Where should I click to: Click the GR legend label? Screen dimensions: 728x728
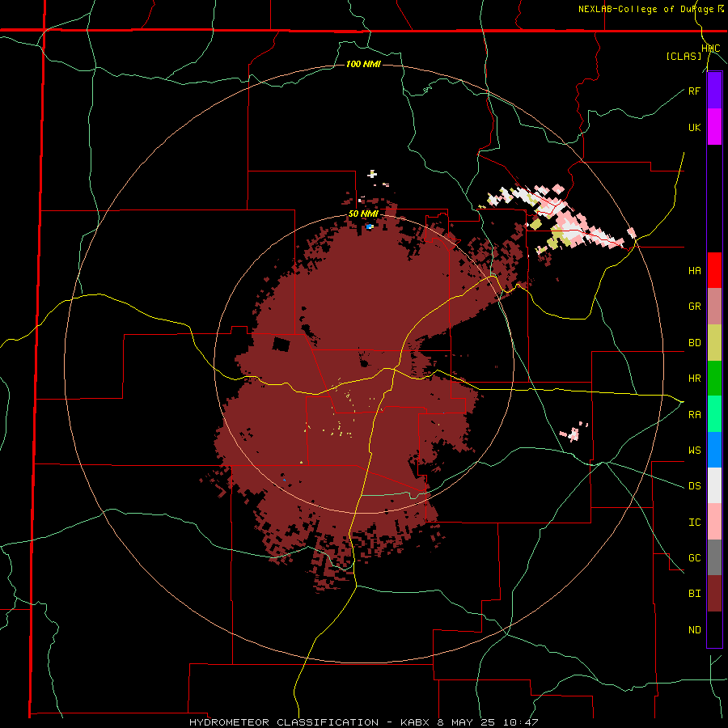pyautogui.click(x=694, y=307)
